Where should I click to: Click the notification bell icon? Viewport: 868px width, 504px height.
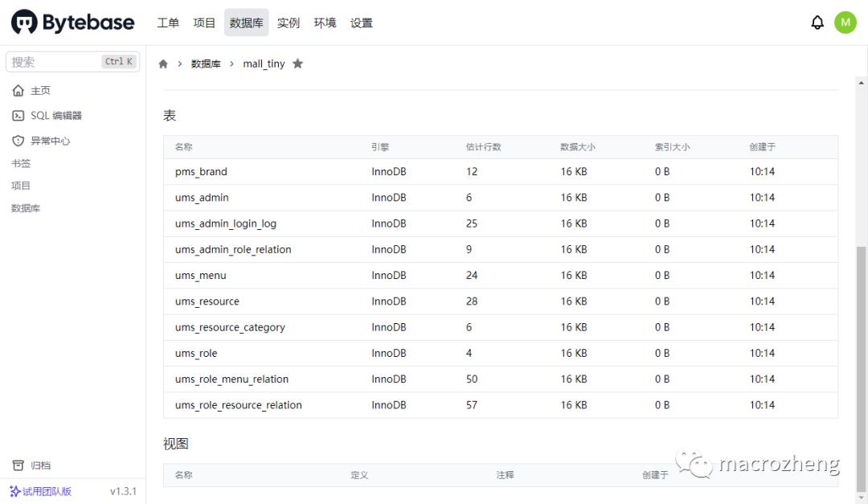(817, 22)
